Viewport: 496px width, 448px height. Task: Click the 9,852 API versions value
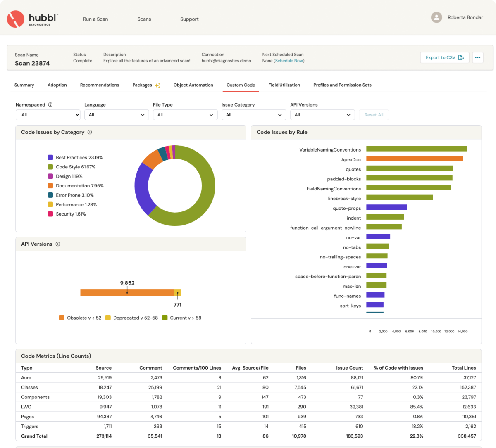127,283
